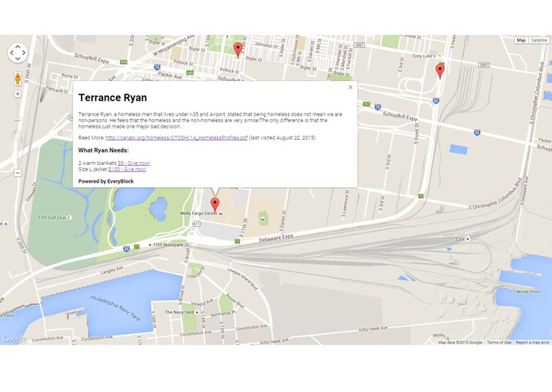The image size is (552, 392).
Task: Select the red marker near Tony Luke's
Action: coord(440,71)
